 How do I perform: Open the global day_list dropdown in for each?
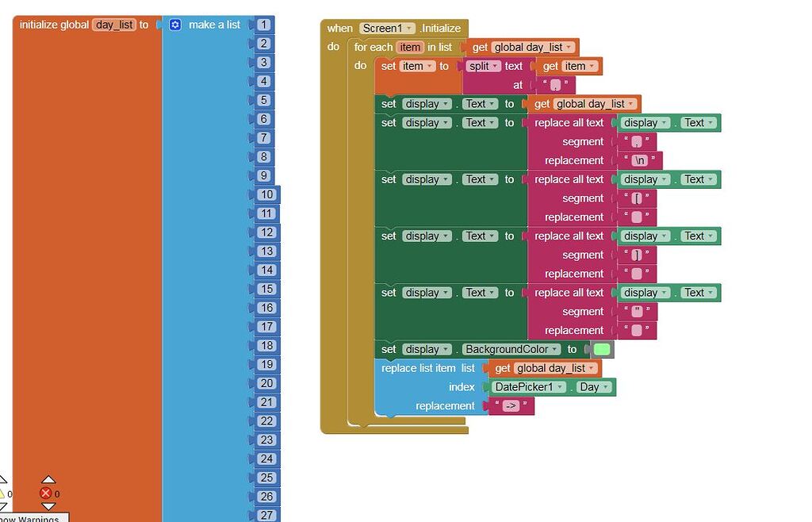click(569, 47)
